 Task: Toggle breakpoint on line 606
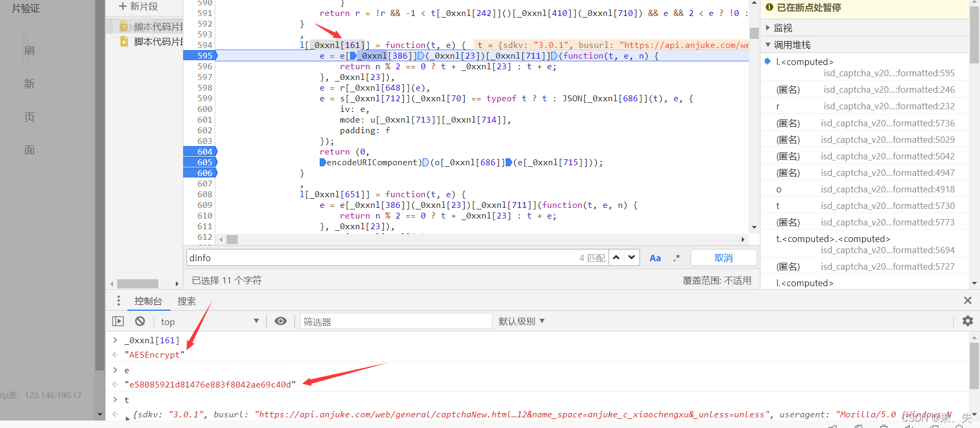tap(200, 173)
